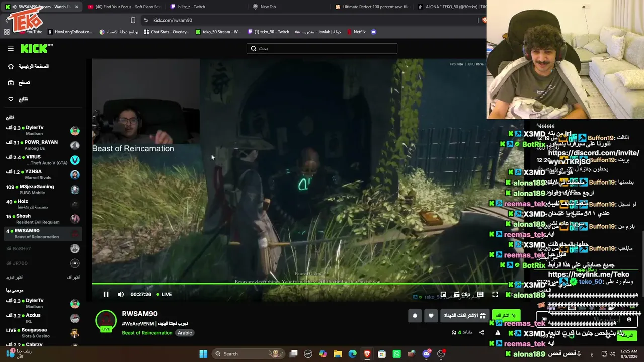The width and height of the screenshot is (644, 362).
Task: Open Shosh channel in sidebar
Action: coord(43,219)
